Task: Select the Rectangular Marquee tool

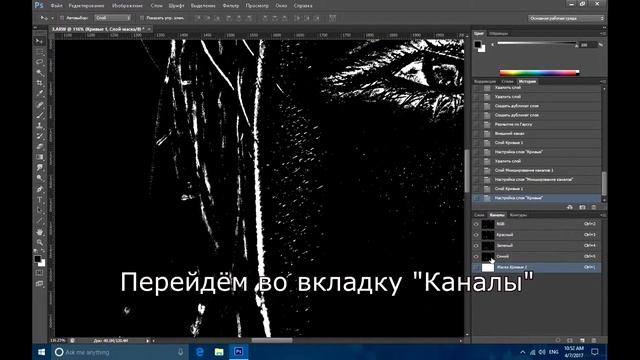Action: click(x=40, y=52)
